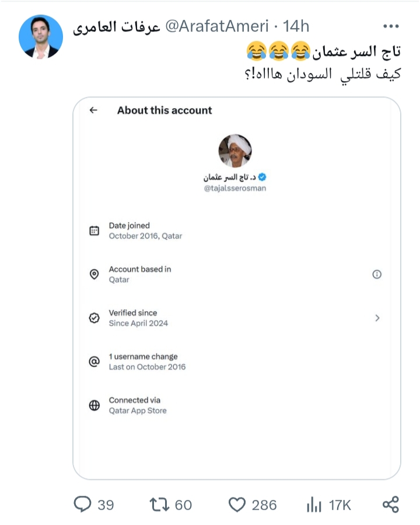The height and width of the screenshot is (525, 420).
Task: Click the info icon beside Account based in
Action: [377, 274]
